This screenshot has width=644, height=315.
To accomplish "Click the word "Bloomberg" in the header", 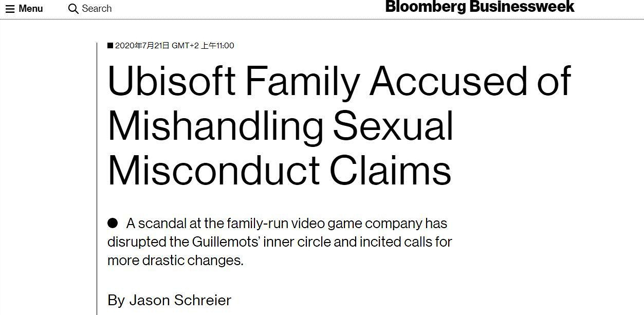I will [x=426, y=7].
